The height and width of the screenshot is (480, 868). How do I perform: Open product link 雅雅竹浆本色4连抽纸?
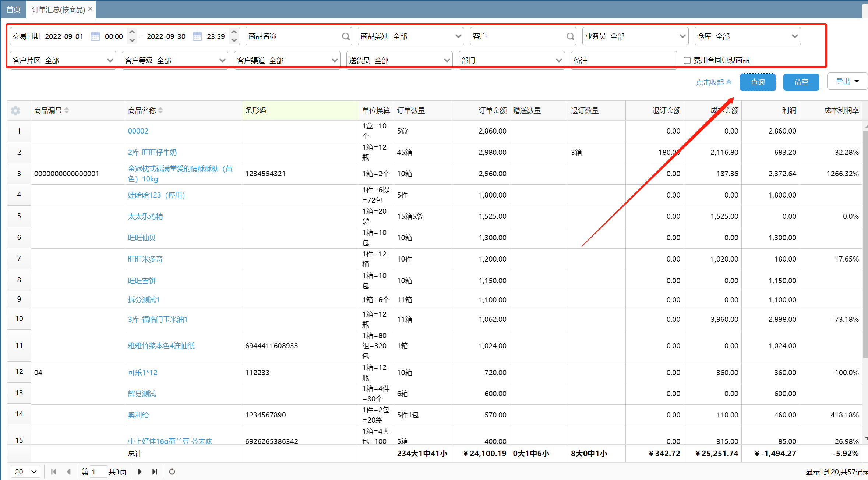[161, 346]
